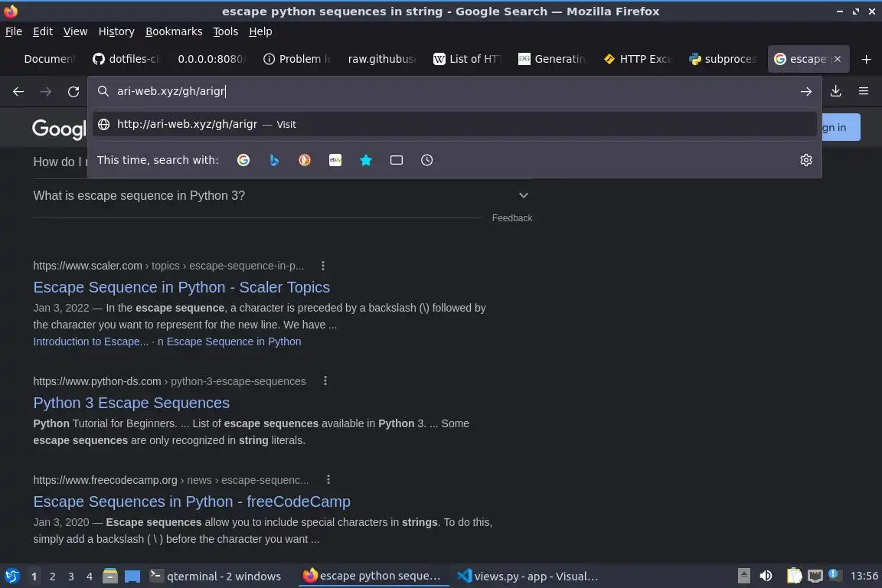
Task: Open the volume control tray icon
Action: pos(766,576)
